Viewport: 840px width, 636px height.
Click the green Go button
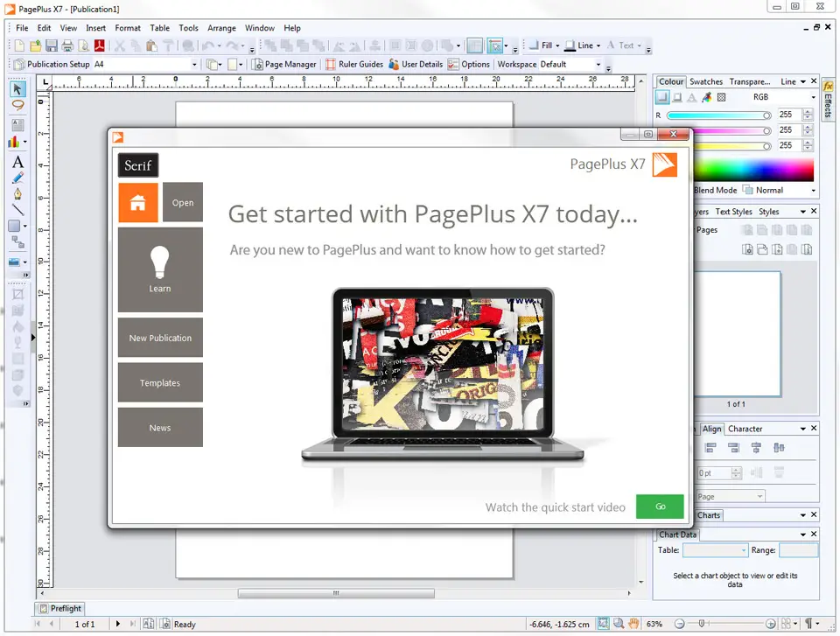(660, 507)
